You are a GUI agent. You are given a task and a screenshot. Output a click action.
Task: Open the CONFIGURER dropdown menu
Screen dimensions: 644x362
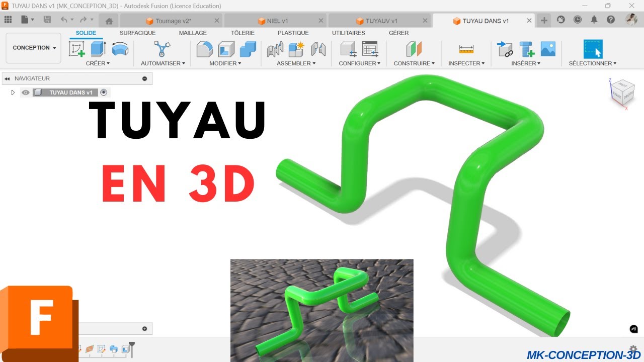(360, 63)
